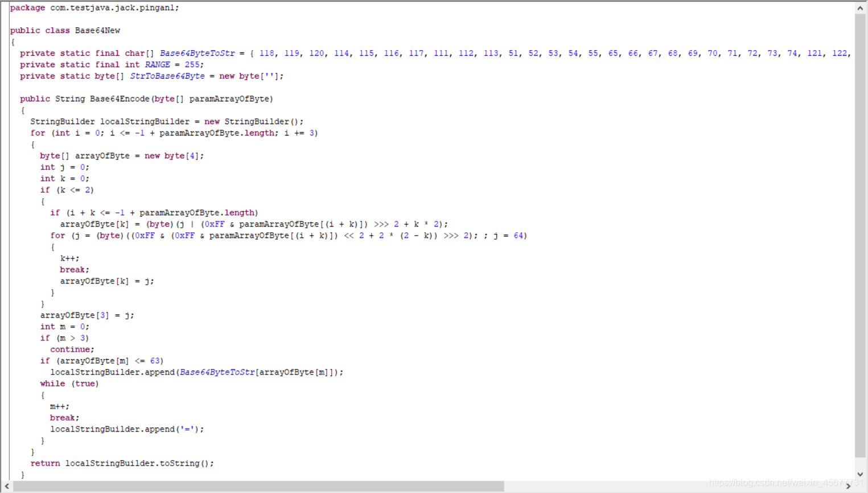Click the 'return localStringBuilder.toString();' line
This screenshot has width=868, height=493.
pos(122,463)
